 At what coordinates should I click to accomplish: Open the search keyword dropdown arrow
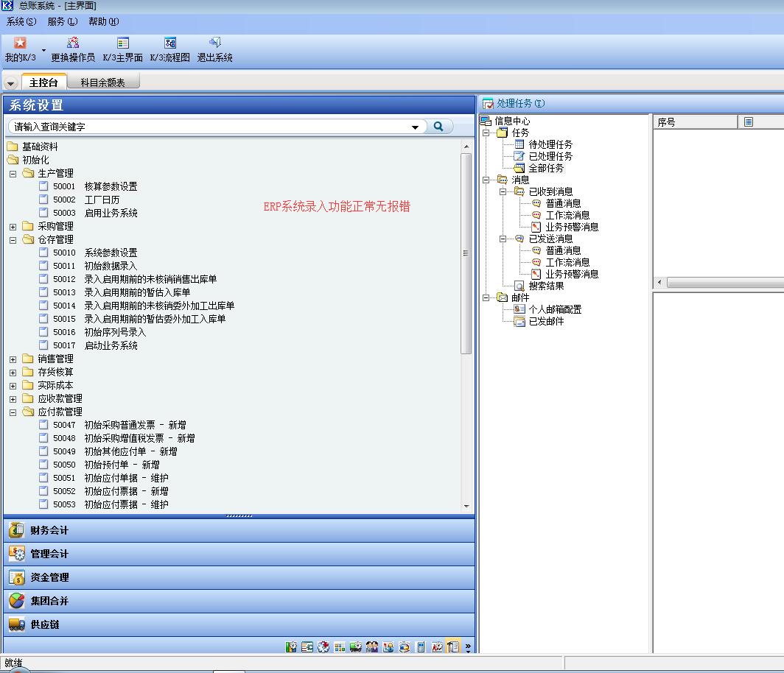click(415, 127)
